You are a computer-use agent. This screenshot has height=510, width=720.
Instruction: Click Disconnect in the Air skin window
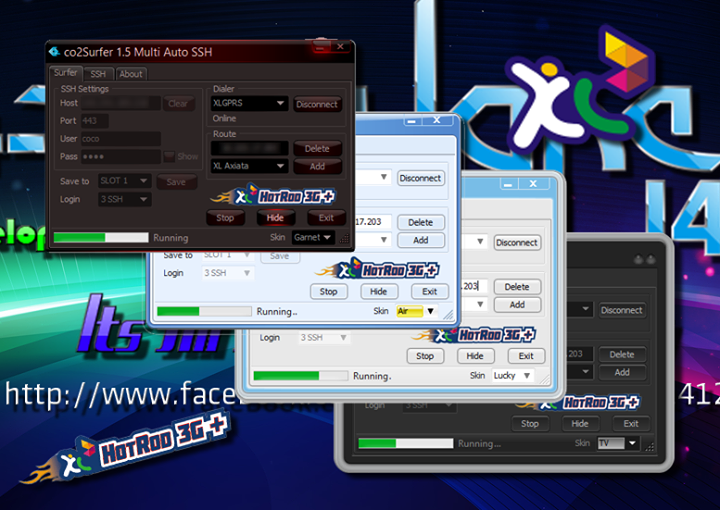tap(420, 178)
